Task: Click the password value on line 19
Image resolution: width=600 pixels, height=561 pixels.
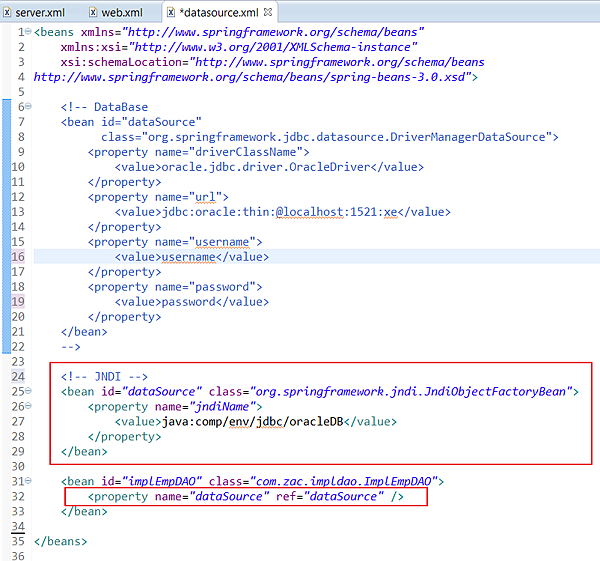Action: pyautogui.click(x=188, y=302)
